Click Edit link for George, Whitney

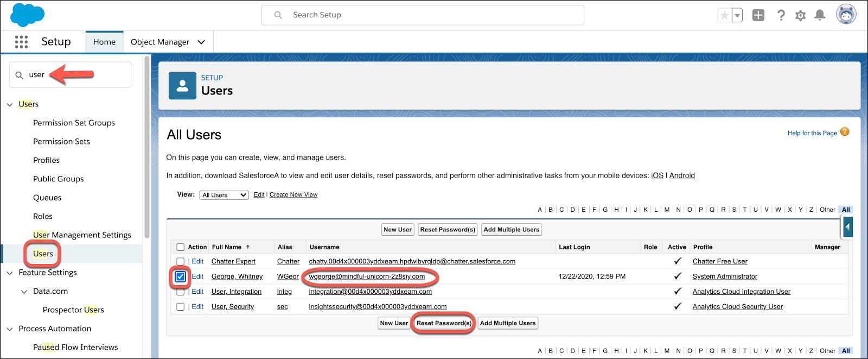coord(197,276)
